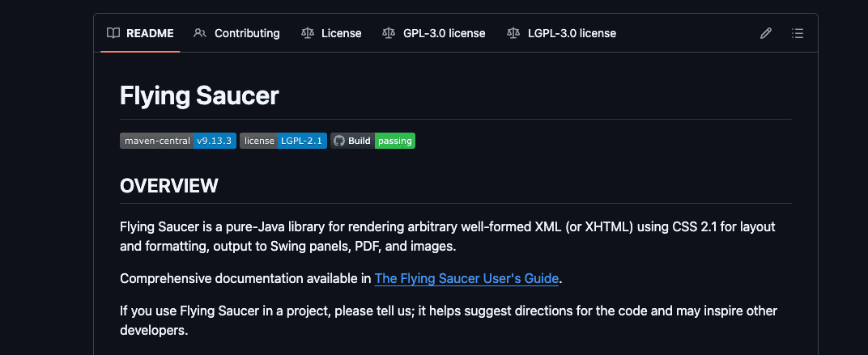Open the License tab
The width and height of the screenshot is (868, 355).
point(331,33)
